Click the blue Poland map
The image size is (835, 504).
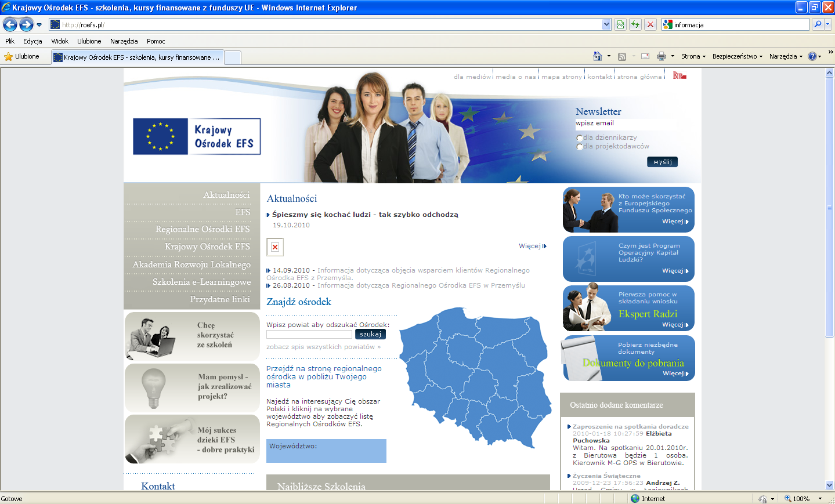click(x=476, y=377)
